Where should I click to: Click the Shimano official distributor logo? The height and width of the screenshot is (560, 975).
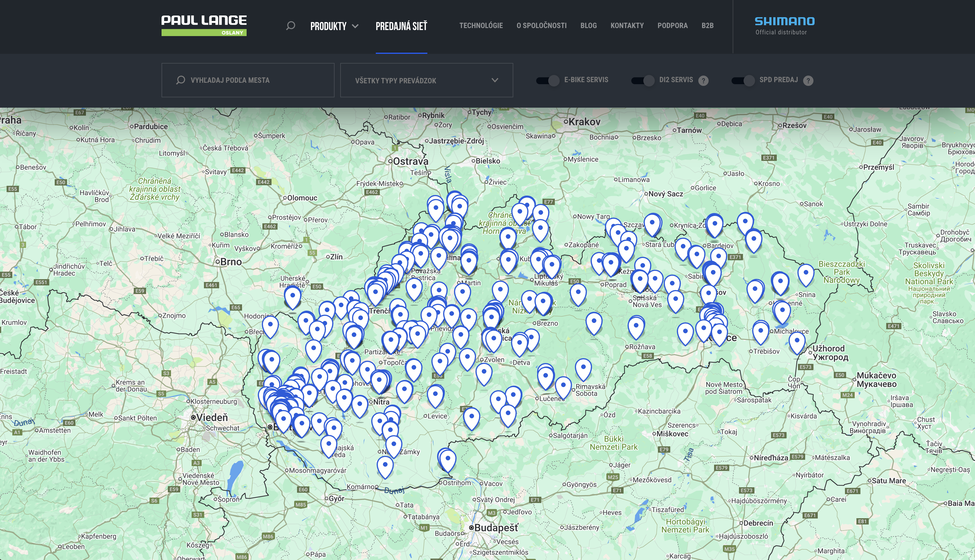pos(785,26)
